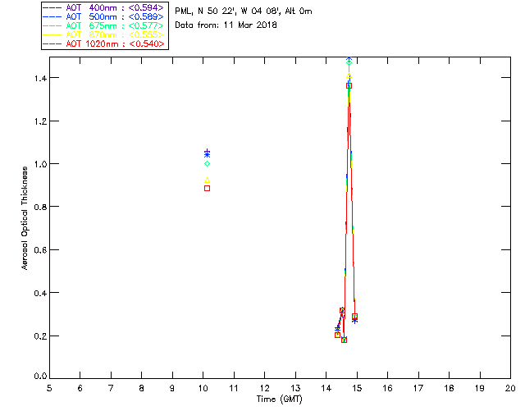Image resolution: width=525 pixels, height=420 pixels.
Task: Click the x-axis tick label 10
Action: coord(203,388)
